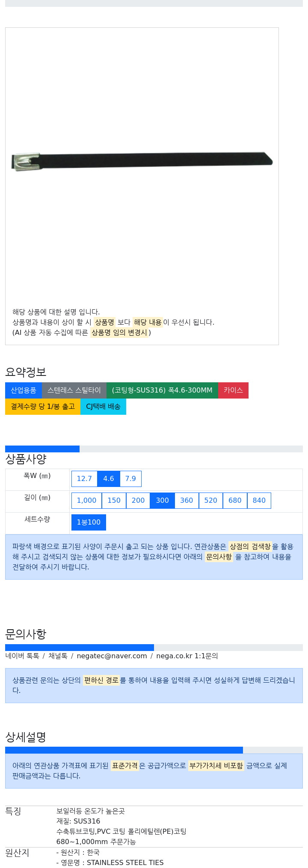
Task: Click the negatec@naver.com email link
Action: pos(112,656)
